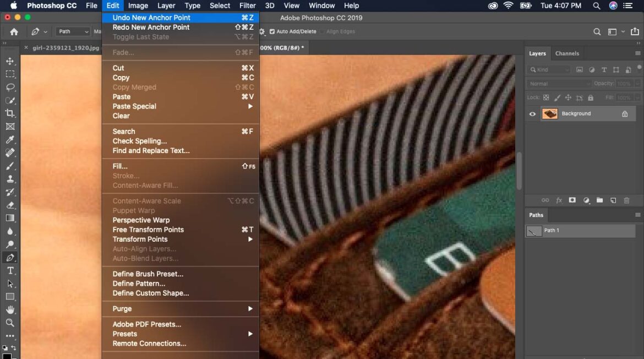This screenshot has height=359, width=644.
Task: Open the Normal blending mode dropdown
Action: point(559,84)
